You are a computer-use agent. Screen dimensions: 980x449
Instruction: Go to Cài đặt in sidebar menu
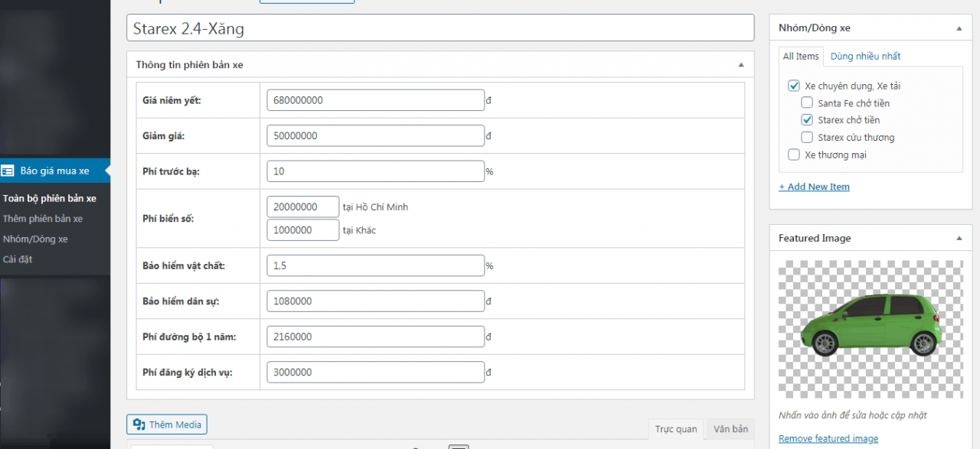coord(18,259)
